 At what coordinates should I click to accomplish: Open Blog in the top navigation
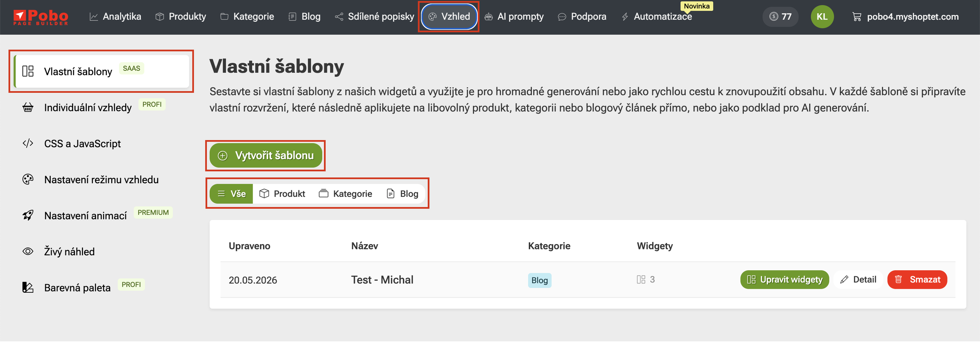click(x=304, y=17)
